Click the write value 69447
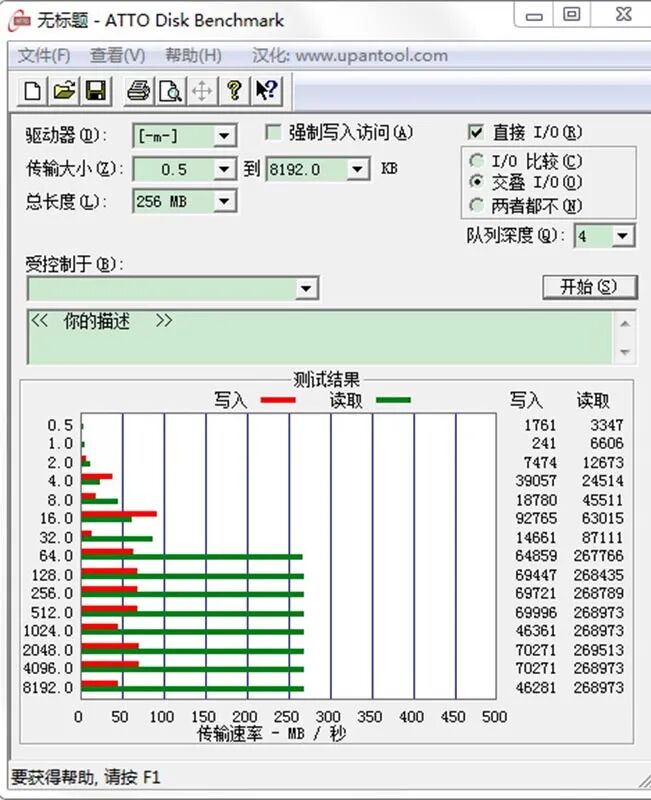 (536, 575)
